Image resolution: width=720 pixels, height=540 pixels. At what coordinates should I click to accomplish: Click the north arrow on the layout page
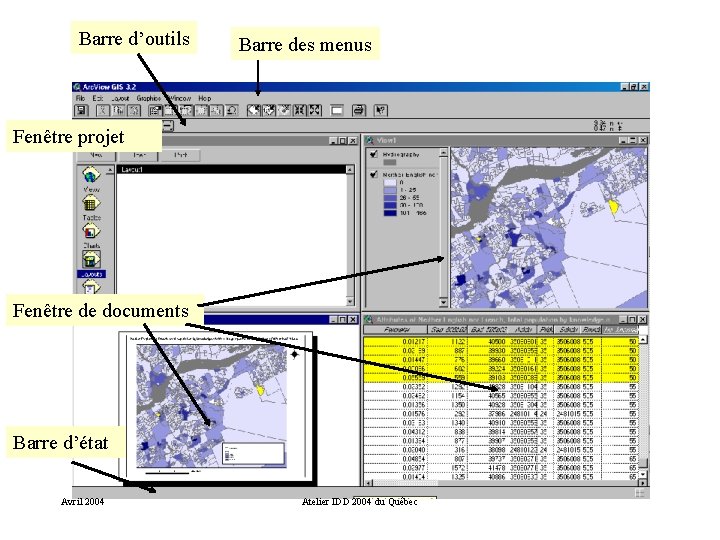point(294,354)
